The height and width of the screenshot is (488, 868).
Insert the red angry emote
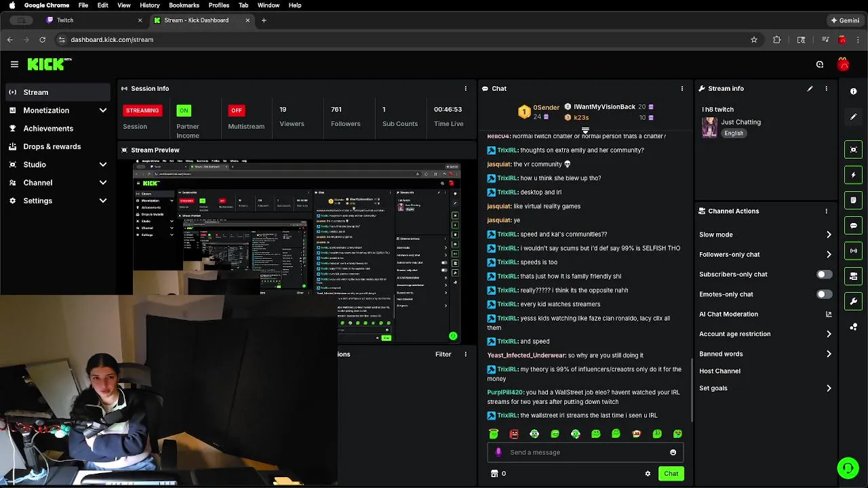click(x=514, y=434)
